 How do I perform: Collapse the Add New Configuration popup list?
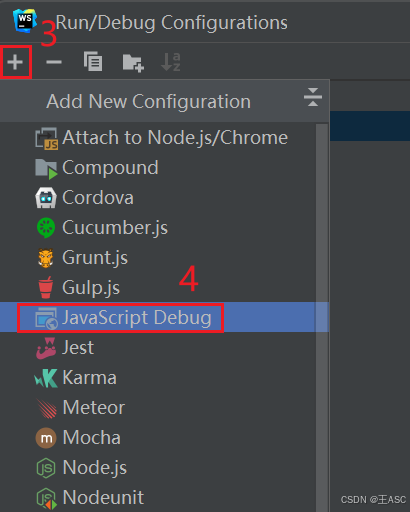[313, 97]
